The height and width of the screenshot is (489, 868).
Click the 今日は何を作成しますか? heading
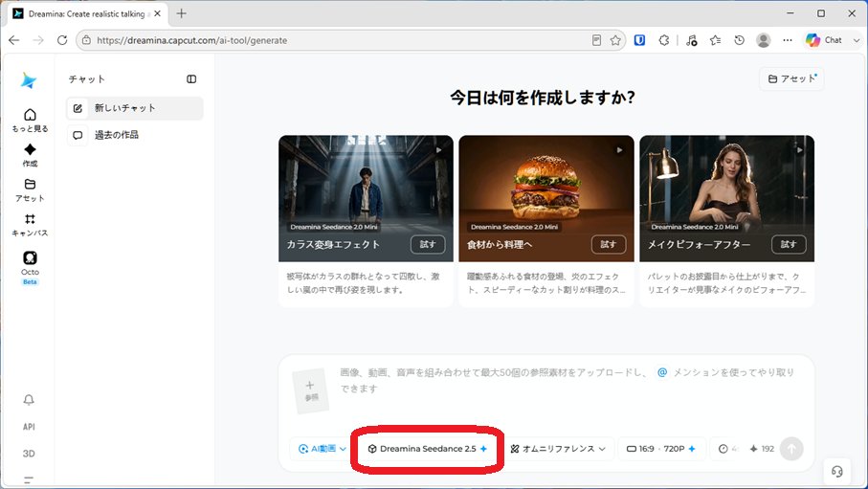[543, 98]
